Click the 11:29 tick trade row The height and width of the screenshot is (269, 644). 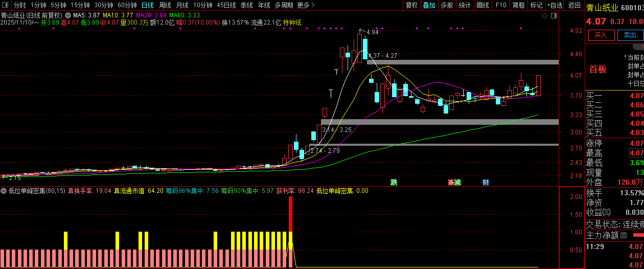[615, 246]
